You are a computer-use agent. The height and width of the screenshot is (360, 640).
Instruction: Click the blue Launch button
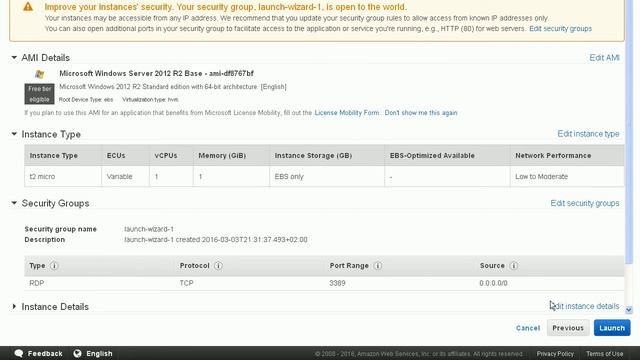(612, 328)
